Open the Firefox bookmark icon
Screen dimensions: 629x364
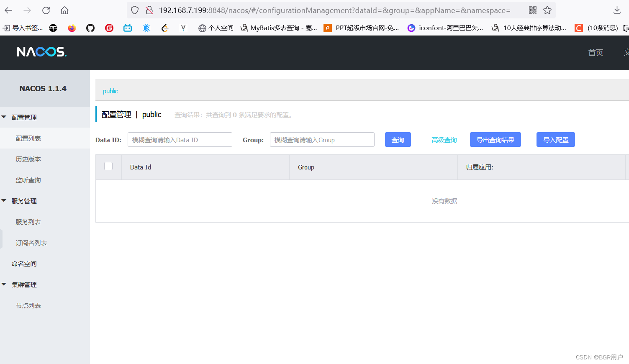(x=72, y=28)
